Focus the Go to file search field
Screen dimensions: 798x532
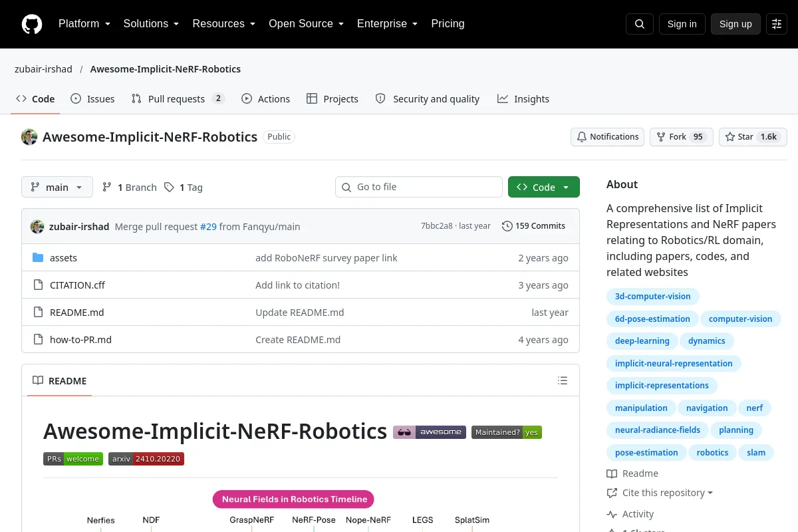(x=419, y=188)
